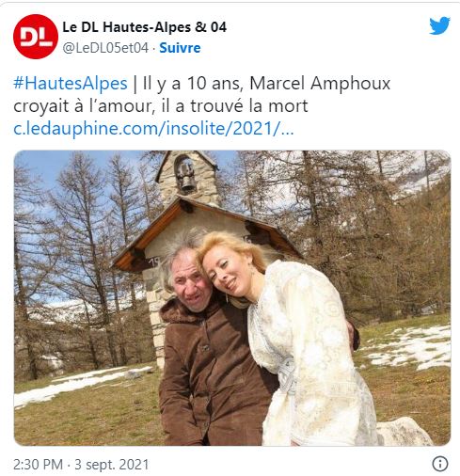The height and width of the screenshot is (476, 460).
Task: Click the snow patch in photo's right side
Action: click(411, 346)
